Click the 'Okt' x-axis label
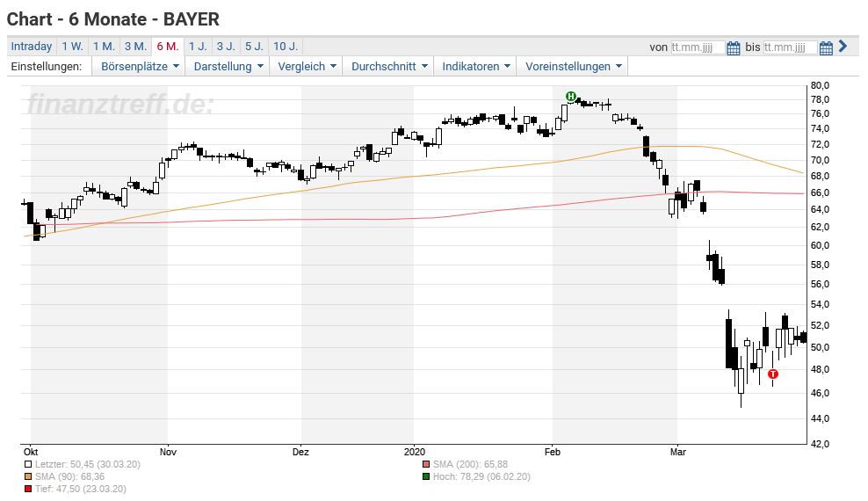Image resolution: width=868 pixels, height=501 pixels. point(31,453)
